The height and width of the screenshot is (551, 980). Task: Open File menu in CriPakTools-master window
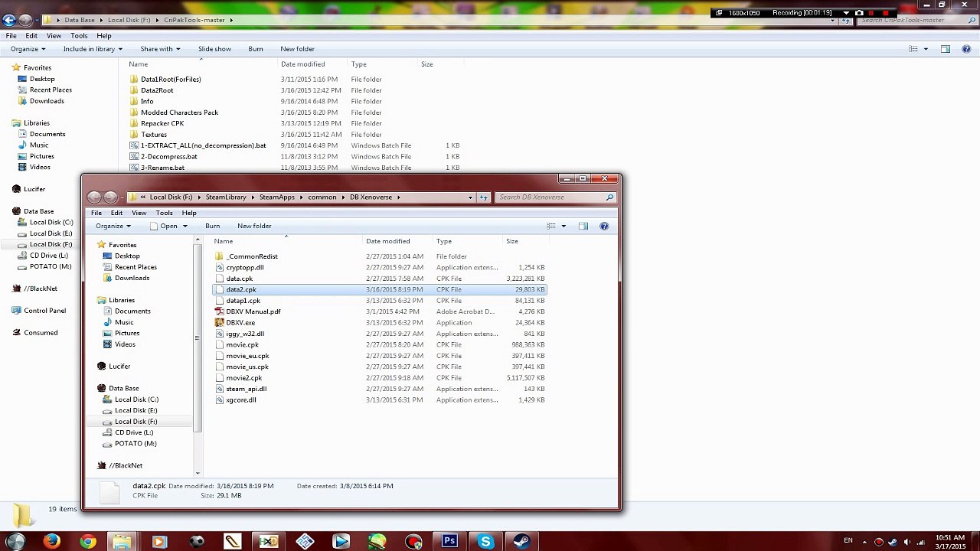[x=11, y=36]
